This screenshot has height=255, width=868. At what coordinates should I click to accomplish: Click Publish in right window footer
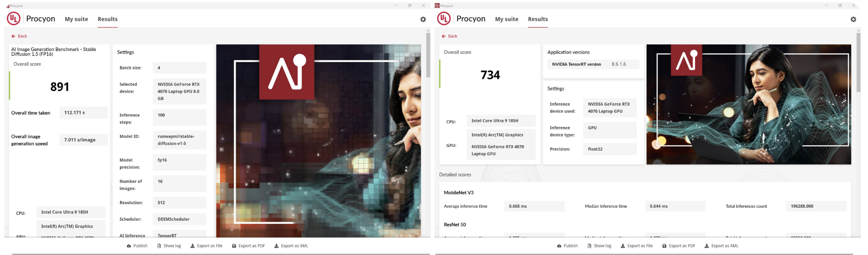pos(568,246)
